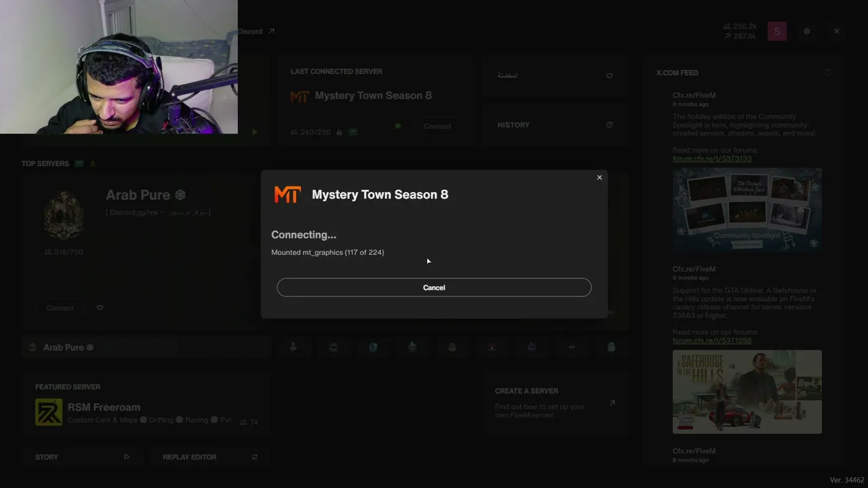Toggle favorite heart for last connected server
868x488 pixels.
click(398, 126)
